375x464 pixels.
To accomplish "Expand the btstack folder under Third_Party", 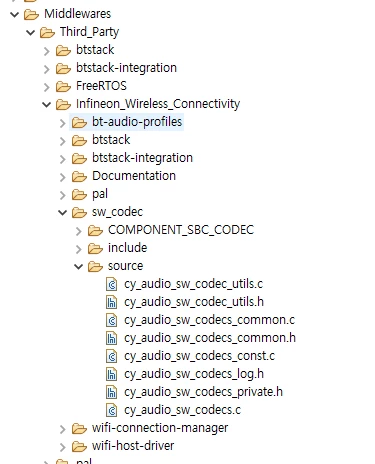I will (46, 51).
